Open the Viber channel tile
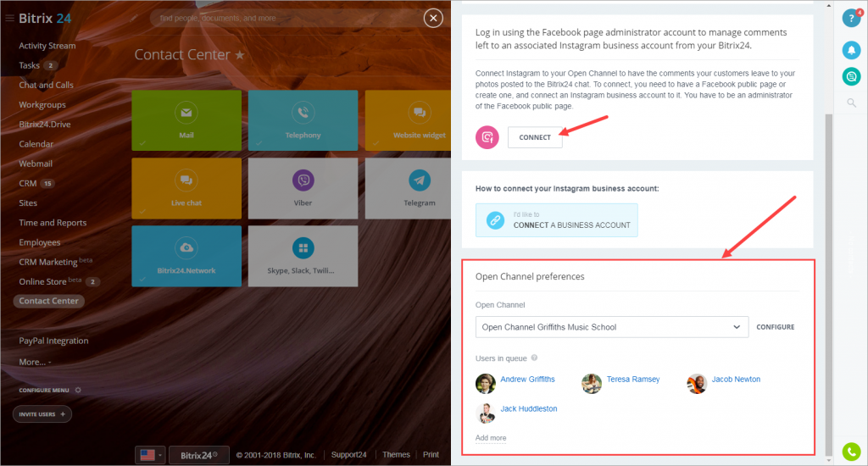This screenshot has width=868, height=466. point(303,188)
